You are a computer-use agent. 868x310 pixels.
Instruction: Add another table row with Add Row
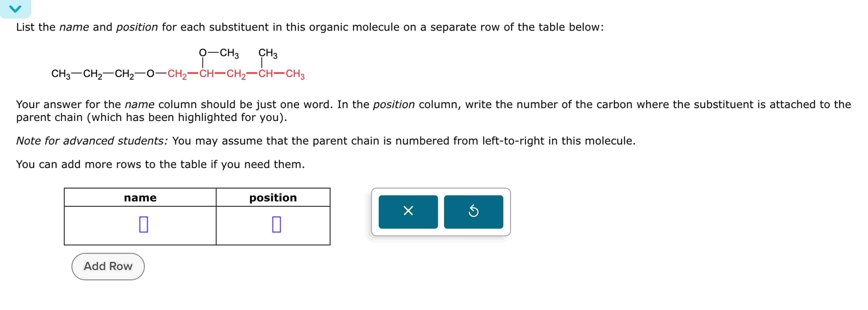click(108, 266)
